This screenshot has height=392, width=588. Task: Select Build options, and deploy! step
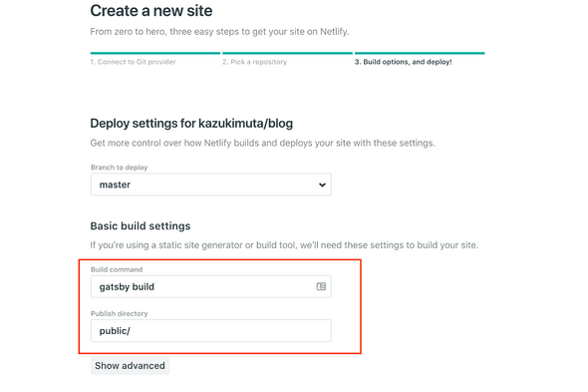(403, 62)
